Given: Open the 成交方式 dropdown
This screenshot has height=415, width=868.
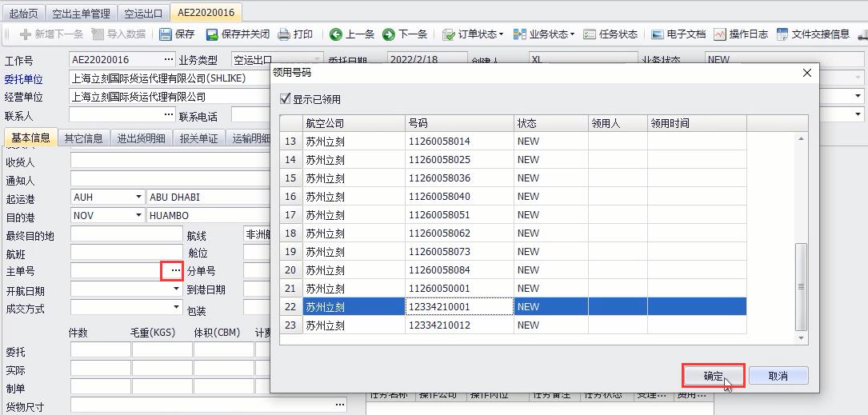Looking at the screenshot, I should 176,308.
